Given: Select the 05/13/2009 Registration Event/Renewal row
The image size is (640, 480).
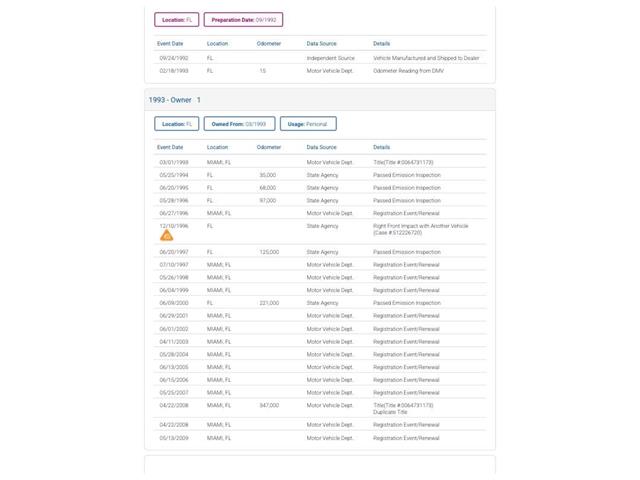Looking at the screenshot, I should tap(320, 438).
